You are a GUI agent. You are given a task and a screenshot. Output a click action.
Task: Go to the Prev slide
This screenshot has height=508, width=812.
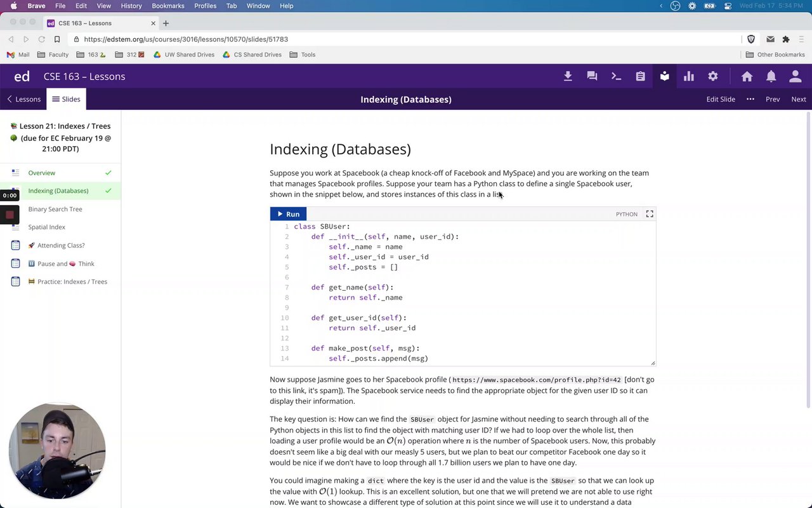tap(773, 99)
